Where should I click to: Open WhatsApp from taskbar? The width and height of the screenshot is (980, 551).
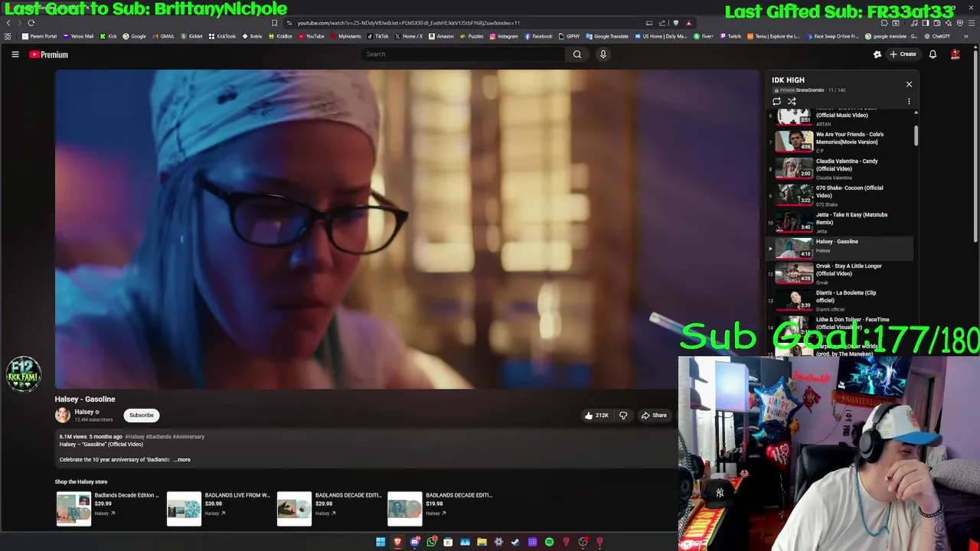432,542
